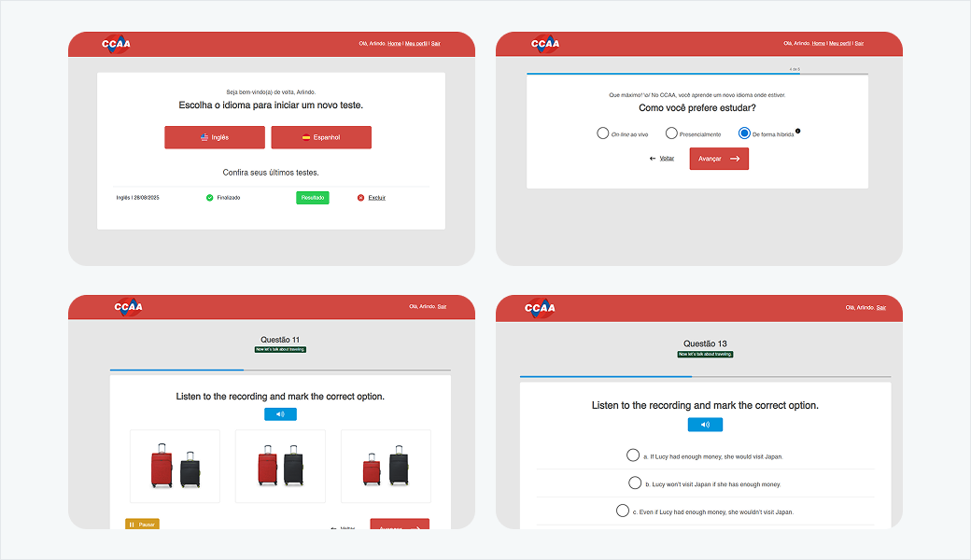Click the red X icon beside Excluir
The height and width of the screenshot is (560, 971).
361,198
